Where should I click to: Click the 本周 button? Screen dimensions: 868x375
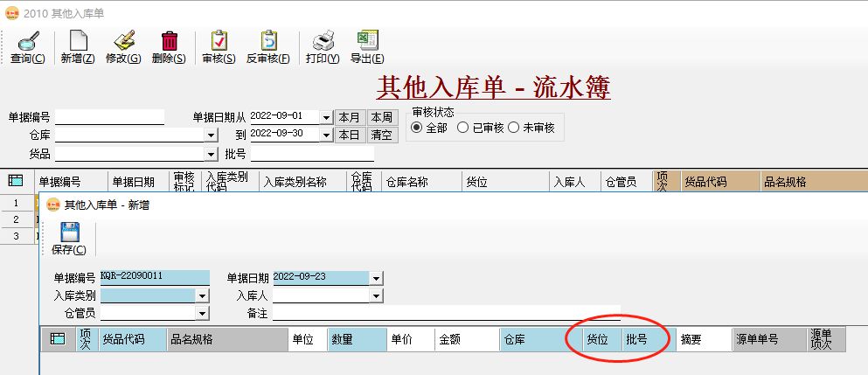tap(382, 117)
